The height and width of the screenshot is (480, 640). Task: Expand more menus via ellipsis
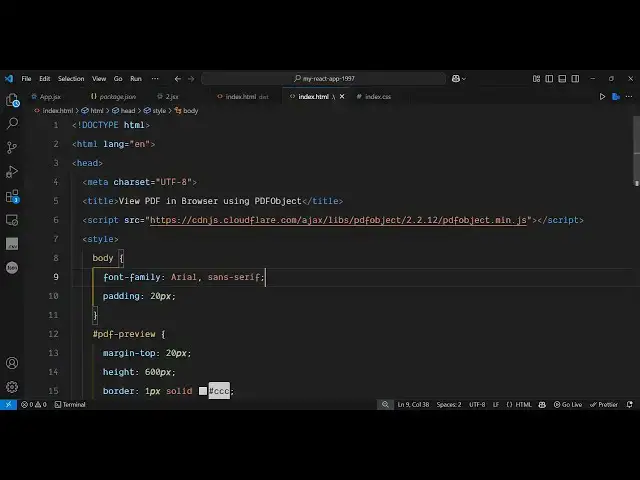(155, 78)
